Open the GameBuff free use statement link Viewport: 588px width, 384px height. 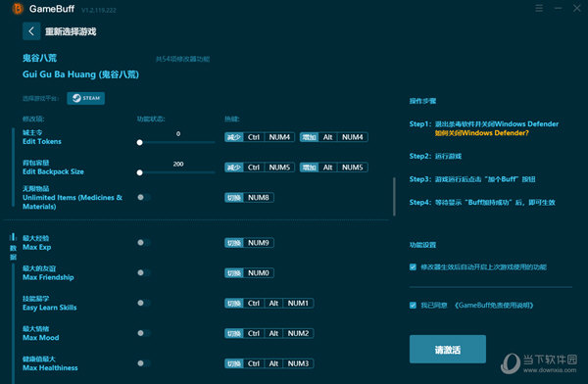coord(494,306)
